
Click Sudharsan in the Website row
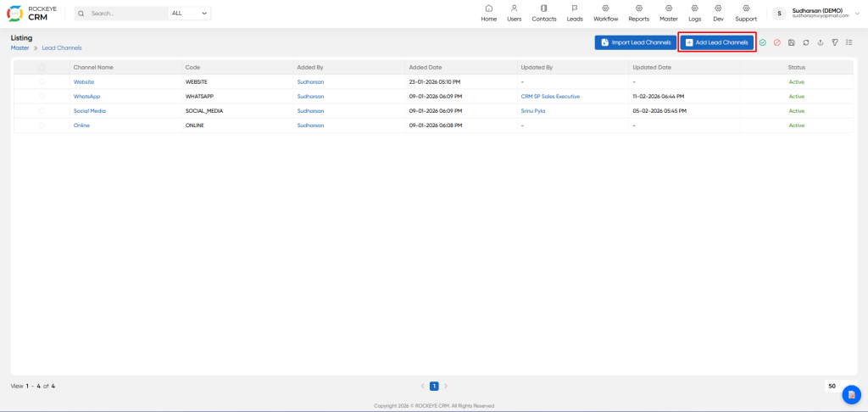pyautogui.click(x=310, y=82)
